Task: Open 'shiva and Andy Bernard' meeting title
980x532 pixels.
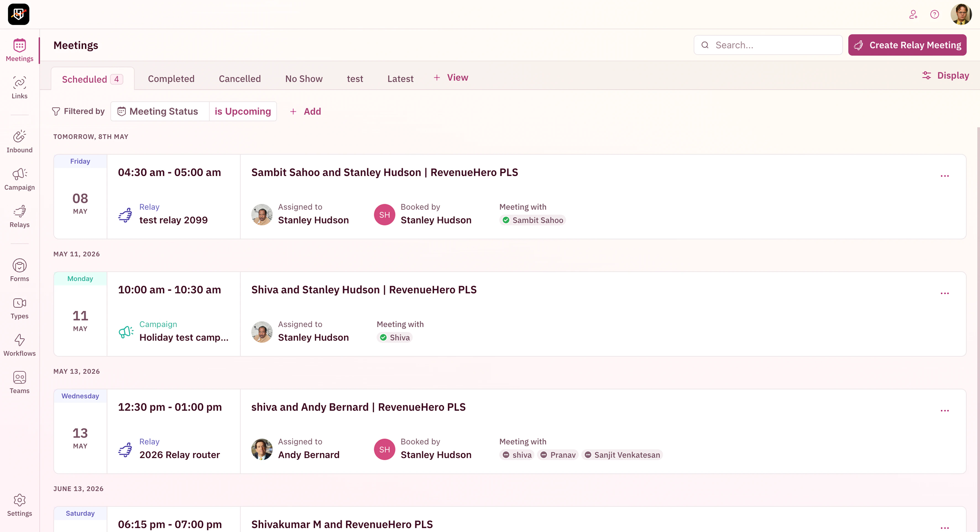Action: click(x=358, y=407)
